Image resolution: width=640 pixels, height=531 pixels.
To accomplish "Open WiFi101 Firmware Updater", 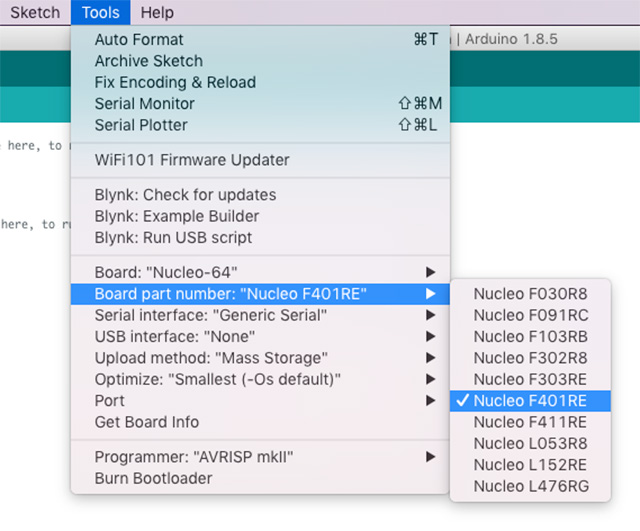I will click(x=192, y=160).
